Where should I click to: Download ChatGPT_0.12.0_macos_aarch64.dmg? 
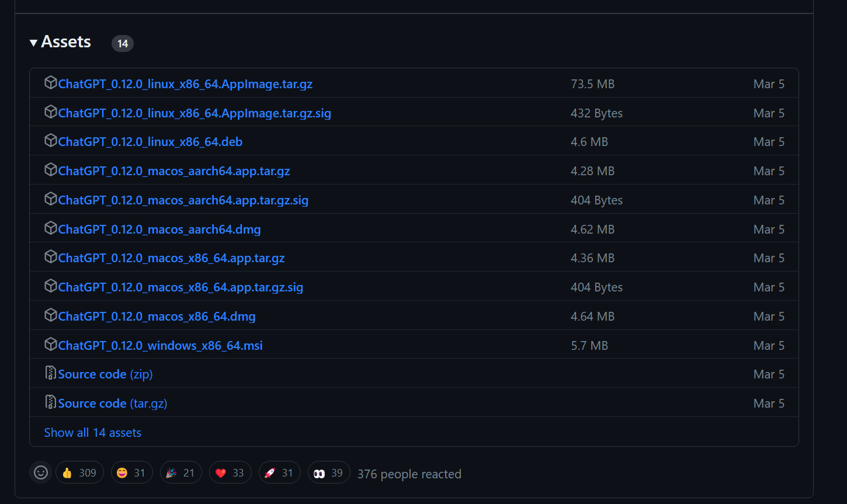(159, 230)
